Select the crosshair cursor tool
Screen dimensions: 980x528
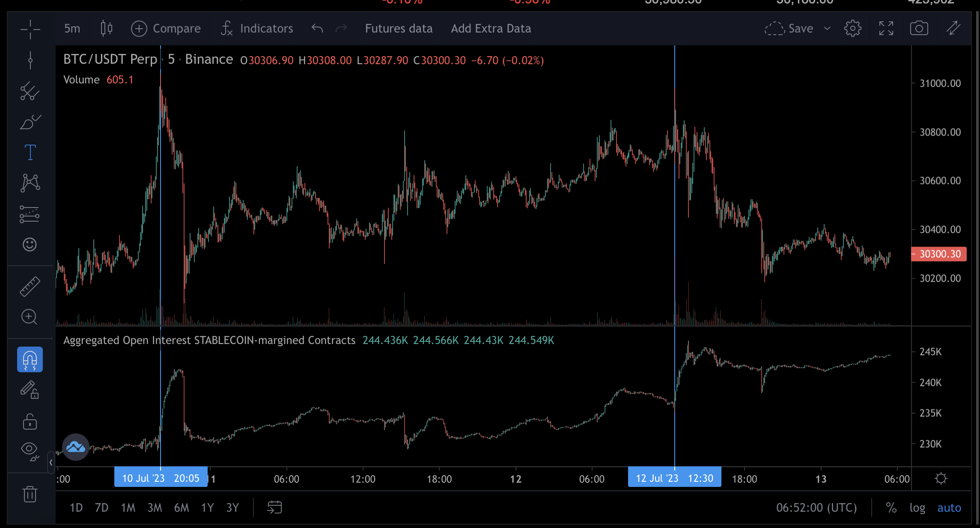coord(30,29)
